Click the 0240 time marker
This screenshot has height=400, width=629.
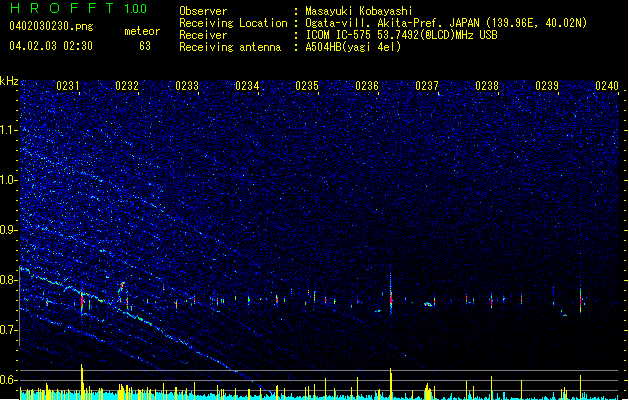(x=607, y=86)
